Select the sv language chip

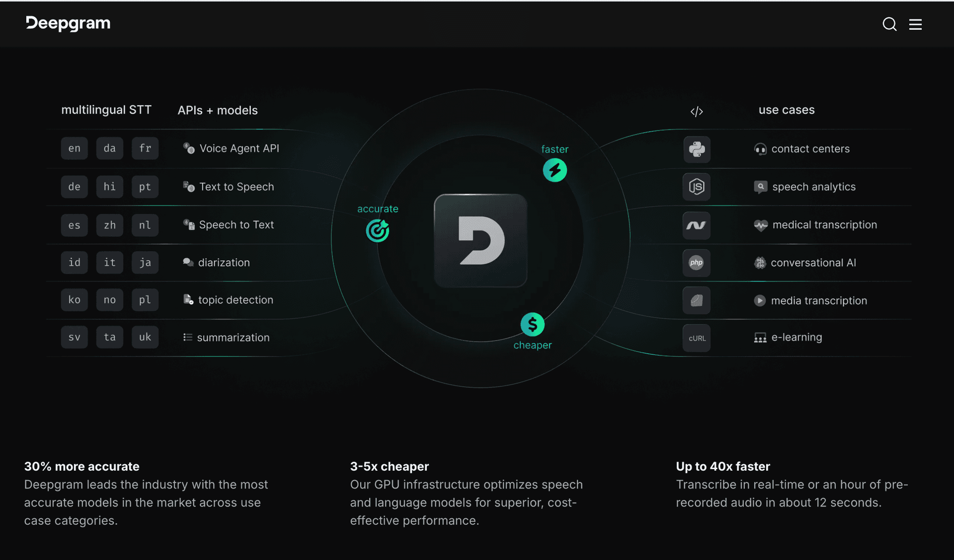[75, 337]
